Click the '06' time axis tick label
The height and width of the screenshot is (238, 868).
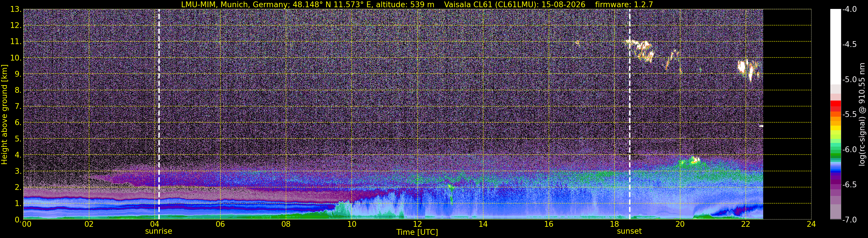pyautogui.click(x=220, y=224)
